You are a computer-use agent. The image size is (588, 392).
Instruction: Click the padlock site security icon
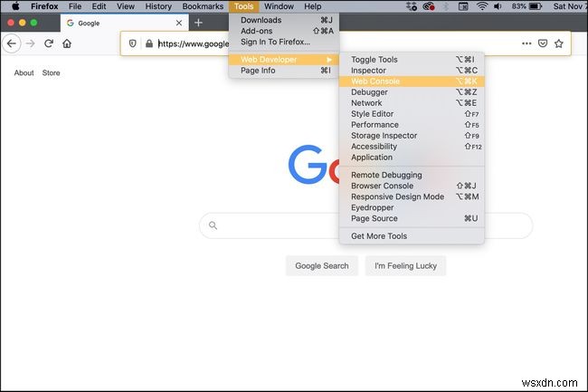click(149, 43)
